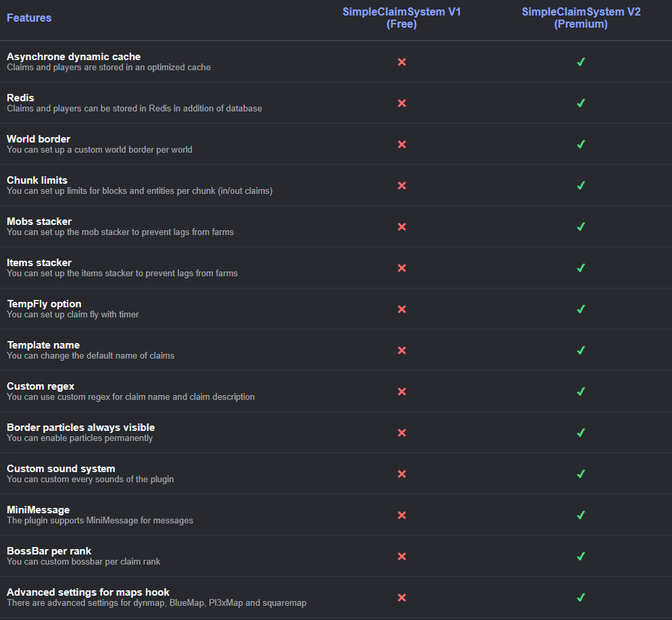672x620 pixels.
Task: Click text 'You can set up claim fly with timer'
Action: pos(73,315)
